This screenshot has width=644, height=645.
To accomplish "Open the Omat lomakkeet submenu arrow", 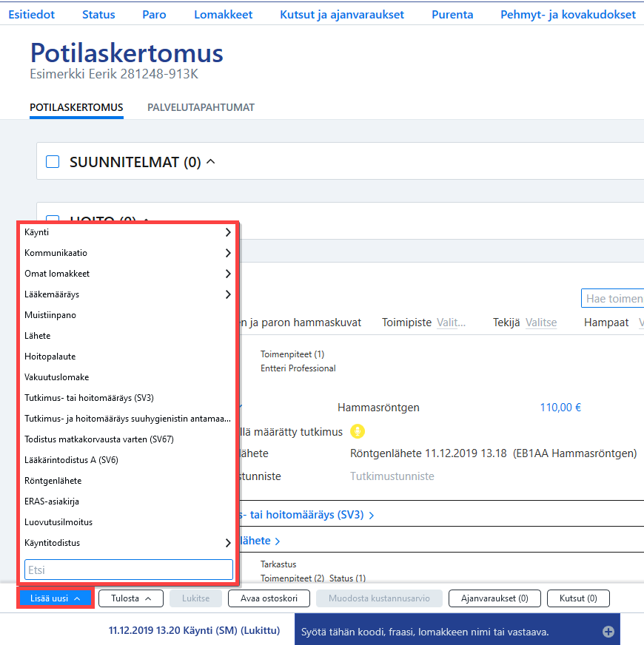I will (228, 274).
